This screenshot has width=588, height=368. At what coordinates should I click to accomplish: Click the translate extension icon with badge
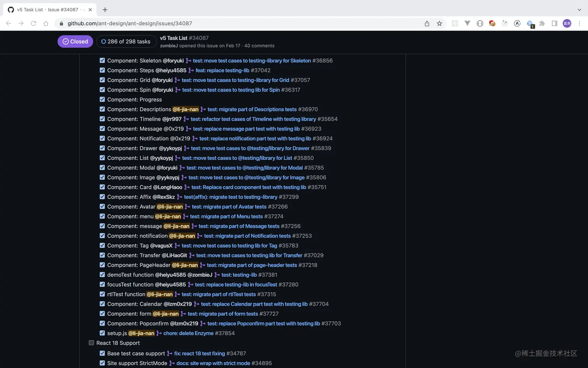click(530, 24)
